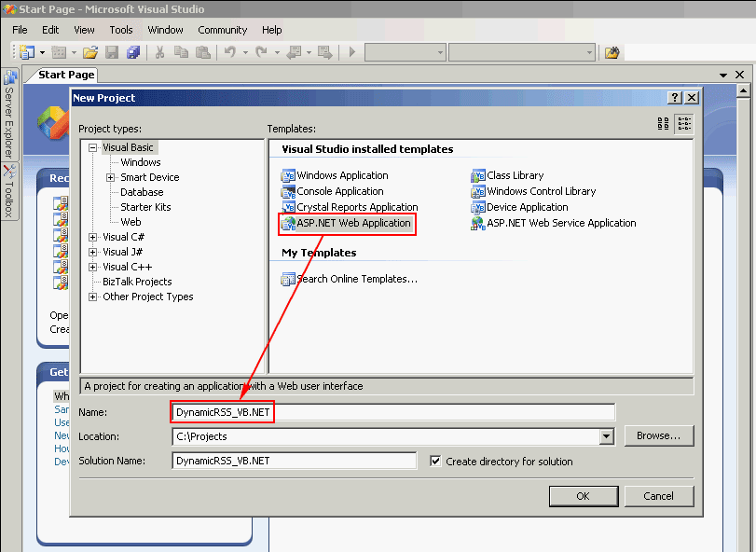Select the ASP.NET Web Service Application template
The image size is (756, 552).
(x=554, y=223)
